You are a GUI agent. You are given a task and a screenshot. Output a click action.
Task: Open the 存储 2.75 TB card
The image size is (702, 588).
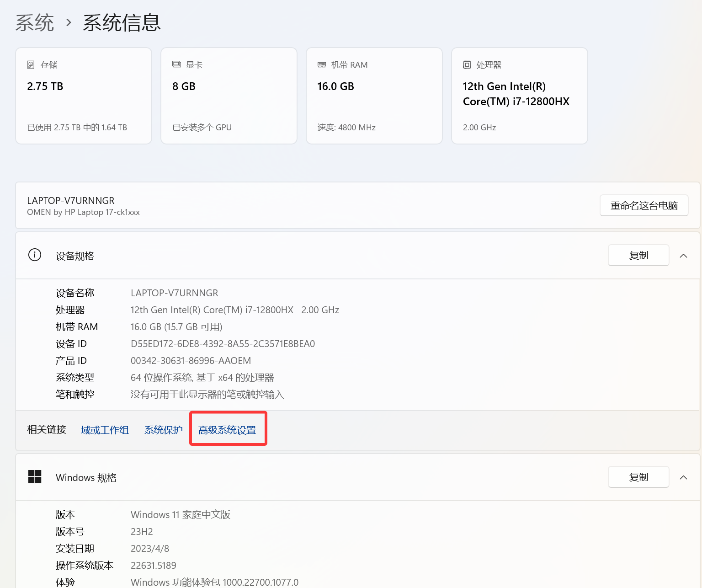[84, 96]
